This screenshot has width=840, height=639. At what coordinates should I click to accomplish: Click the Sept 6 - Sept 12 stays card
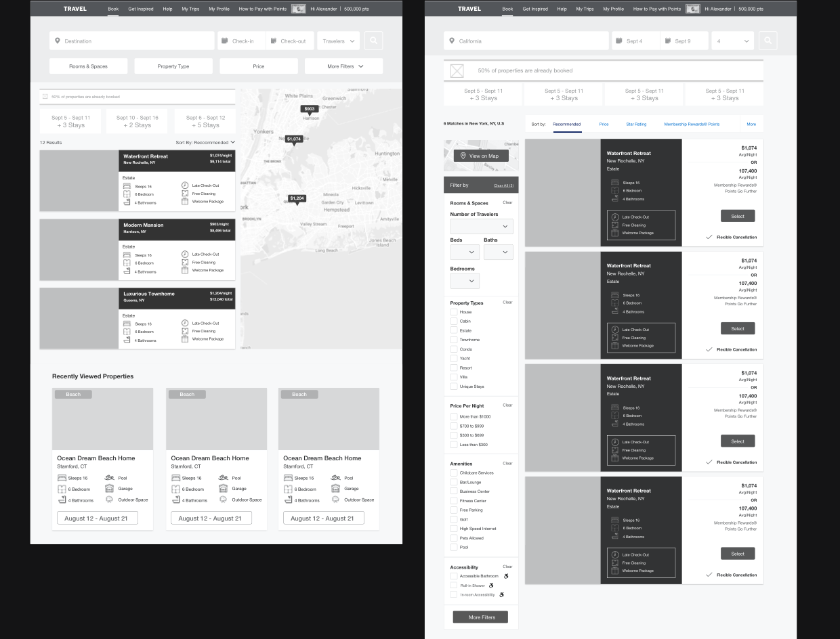click(205, 122)
